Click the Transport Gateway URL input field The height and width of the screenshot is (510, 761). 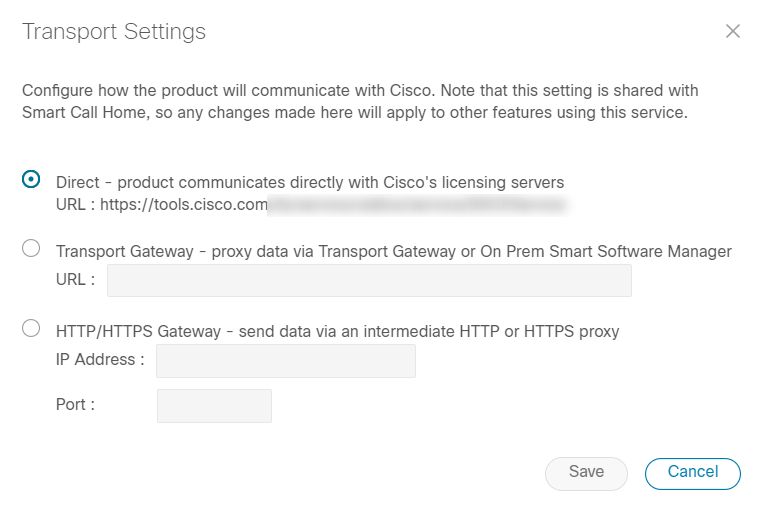pyautogui.click(x=369, y=280)
